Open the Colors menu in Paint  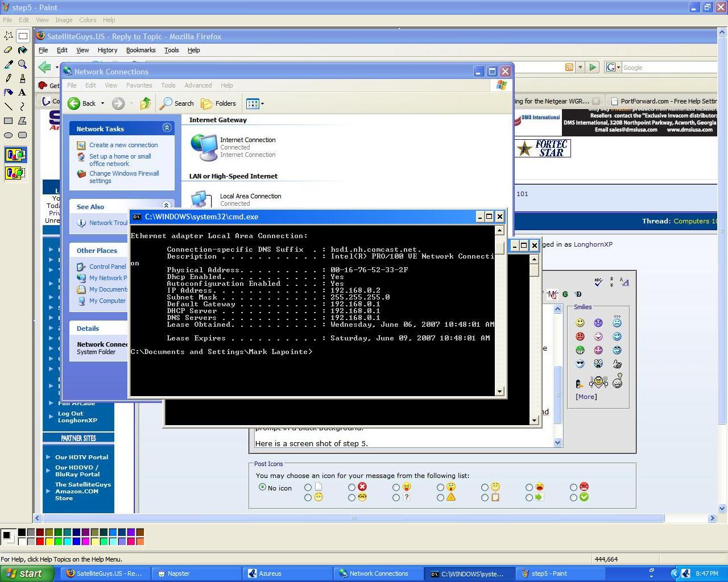pyautogui.click(x=88, y=20)
